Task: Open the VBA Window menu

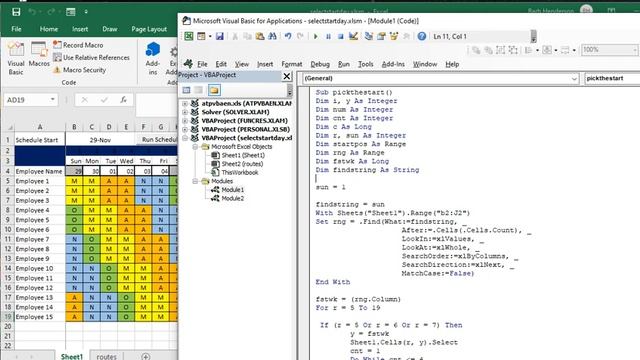Action: click(x=425, y=64)
